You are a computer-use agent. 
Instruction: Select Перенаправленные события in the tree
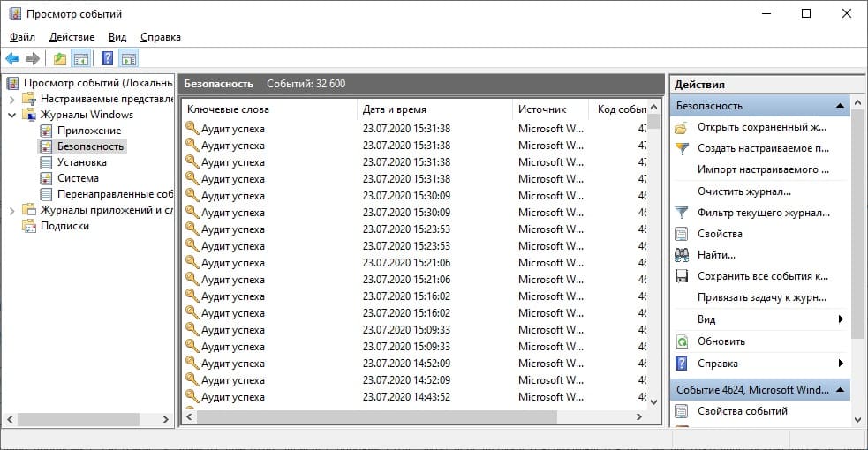click(x=115, y=194)
